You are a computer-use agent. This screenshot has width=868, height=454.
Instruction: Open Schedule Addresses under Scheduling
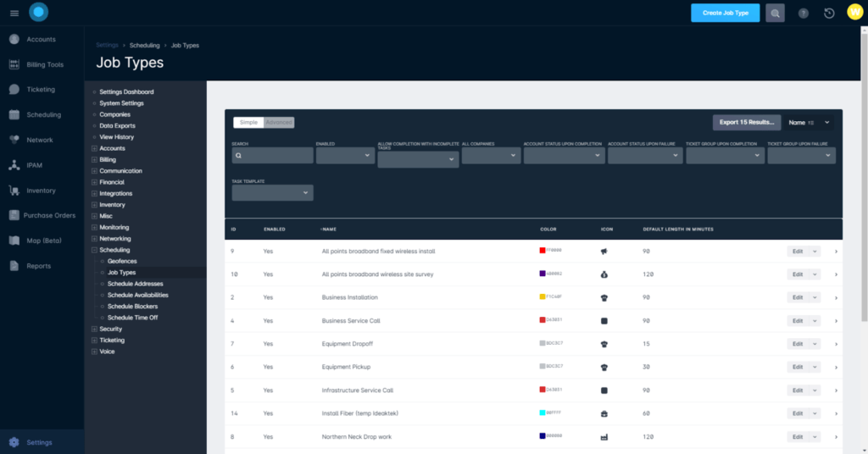pyautogui.click(x=135, y=284)
